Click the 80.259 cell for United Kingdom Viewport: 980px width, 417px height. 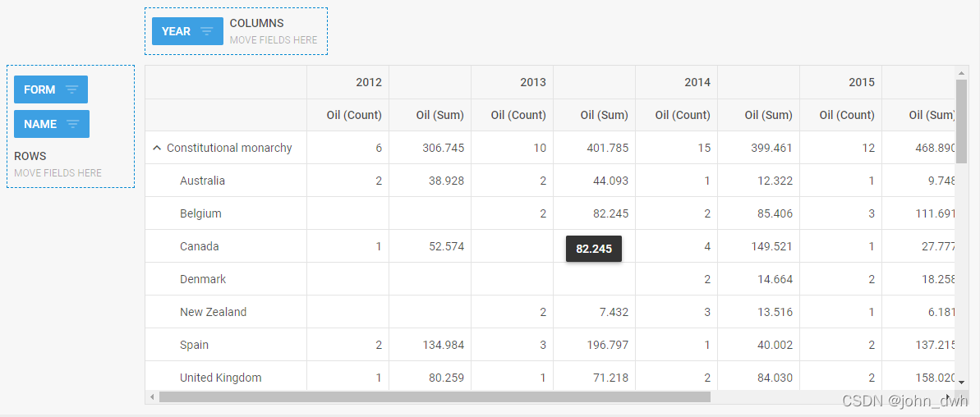coord(430,378)
